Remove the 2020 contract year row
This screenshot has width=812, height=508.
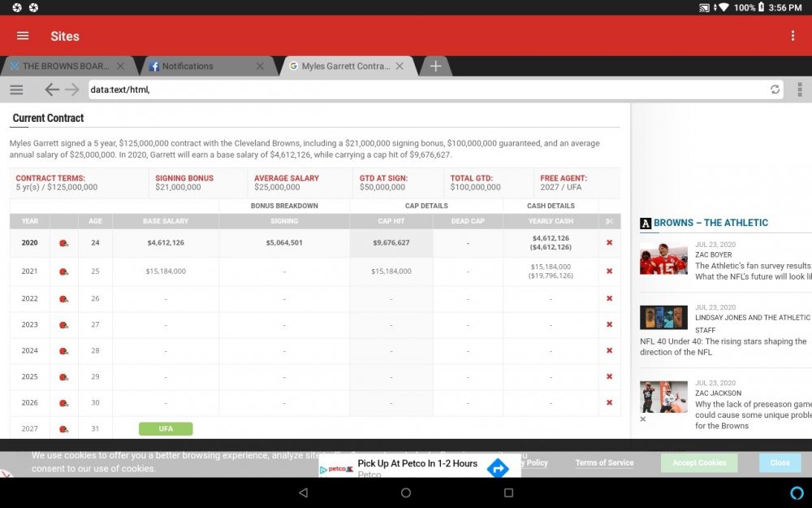click(x=609, y=242)
